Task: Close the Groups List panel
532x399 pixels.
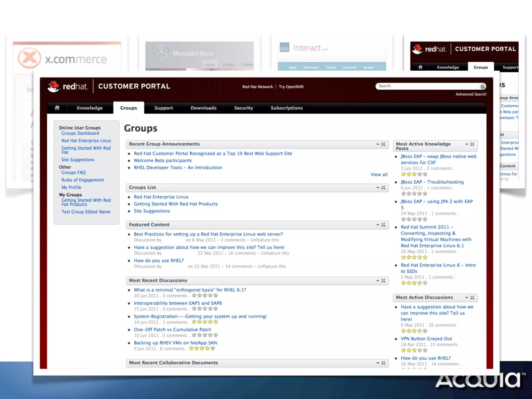Action: tap(383, 188)
